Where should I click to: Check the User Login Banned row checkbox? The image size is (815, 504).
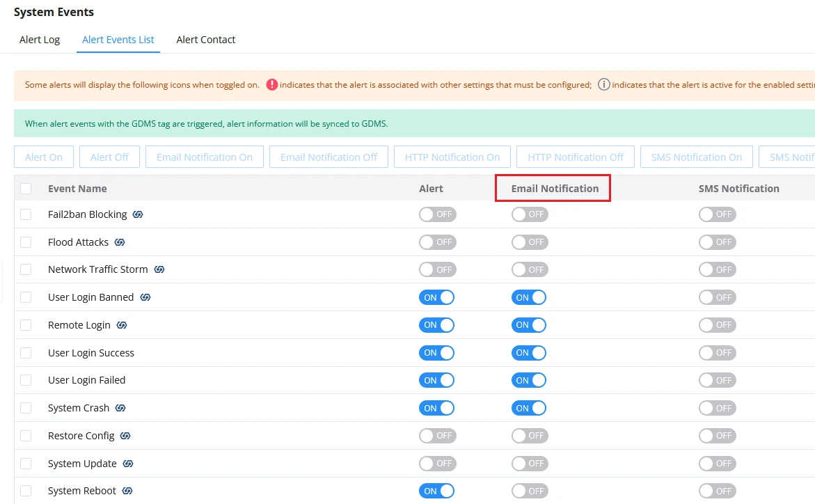click(x=26, y=297)
